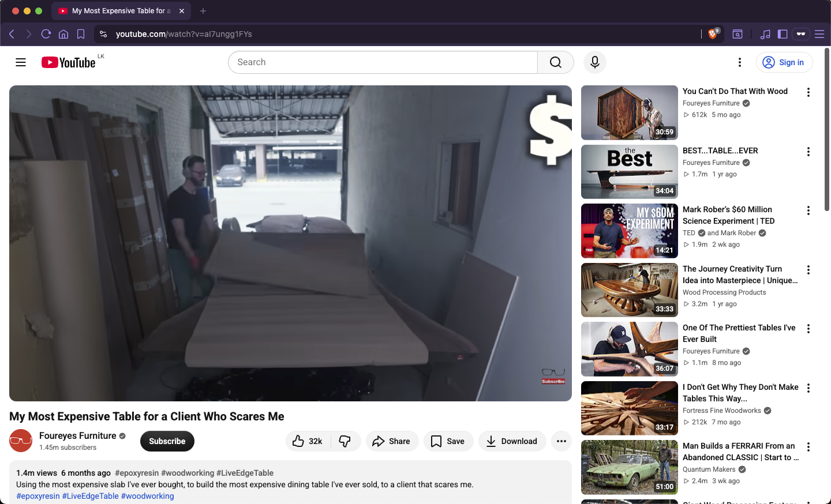
Task: Go to YouTube home via logo
Action: (68, 62)
